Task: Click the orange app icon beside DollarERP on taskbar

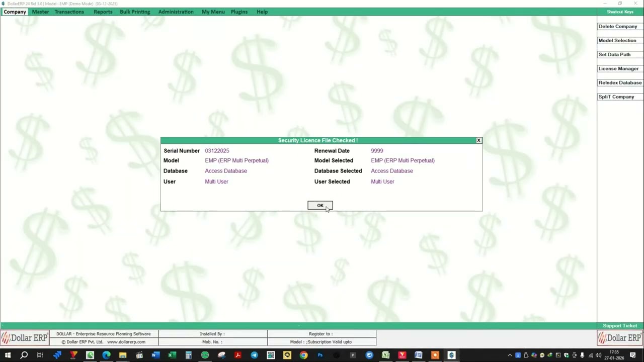Action: pyautogui.click(x=435, y=355)
